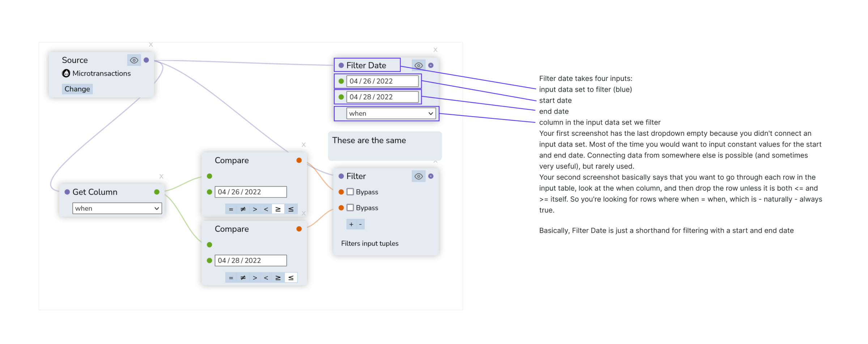Click the Microtransactions source logo icon
Viewport: 868px width, 344px height.
[x=66, y=73]
